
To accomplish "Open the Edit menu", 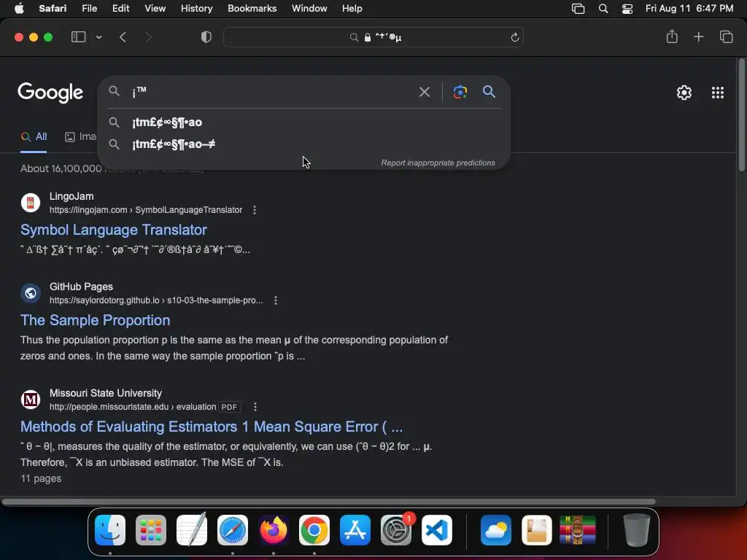I will pyautogui.click(x=120, y=9).
